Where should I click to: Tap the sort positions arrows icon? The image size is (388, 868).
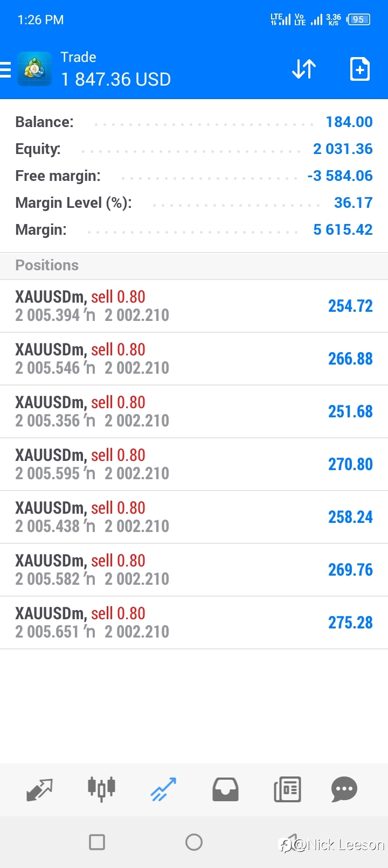coord(304,69)
